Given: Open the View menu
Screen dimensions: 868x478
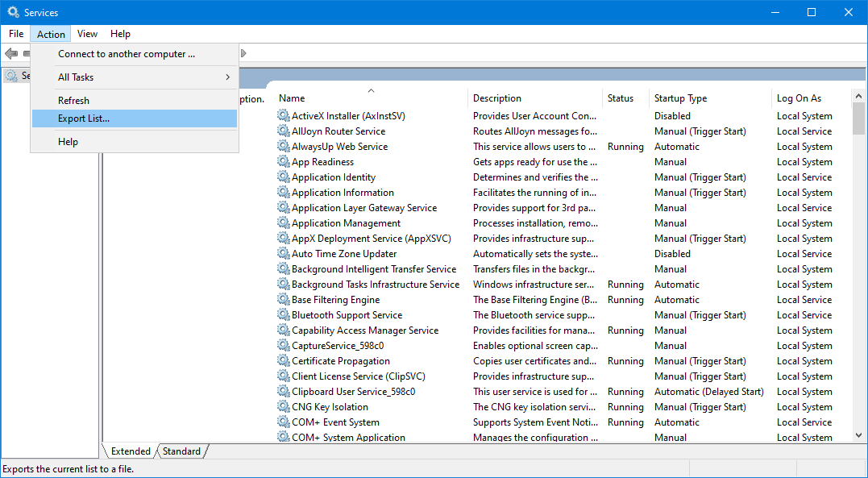Looking at the screenshot, I should coord(87,34).
